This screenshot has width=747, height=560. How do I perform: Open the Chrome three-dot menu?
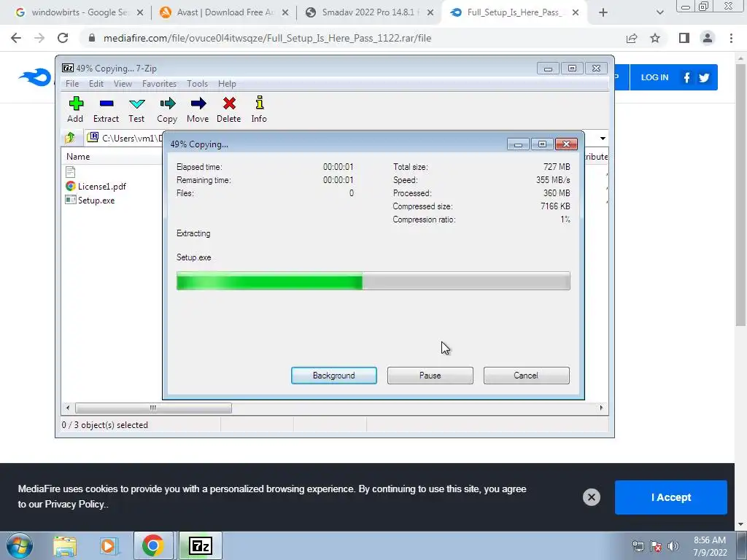731,38
